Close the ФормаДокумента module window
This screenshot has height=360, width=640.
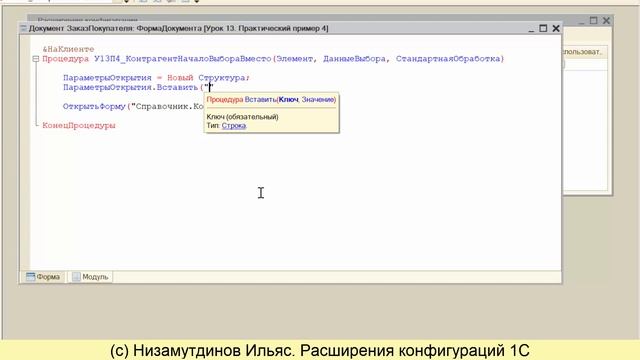click(556, 28)
